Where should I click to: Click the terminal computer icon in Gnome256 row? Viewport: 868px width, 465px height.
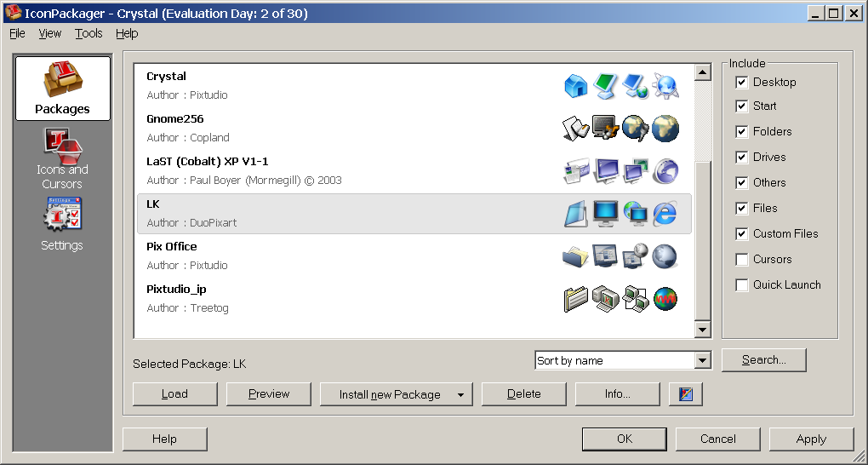tap(605, 128)
